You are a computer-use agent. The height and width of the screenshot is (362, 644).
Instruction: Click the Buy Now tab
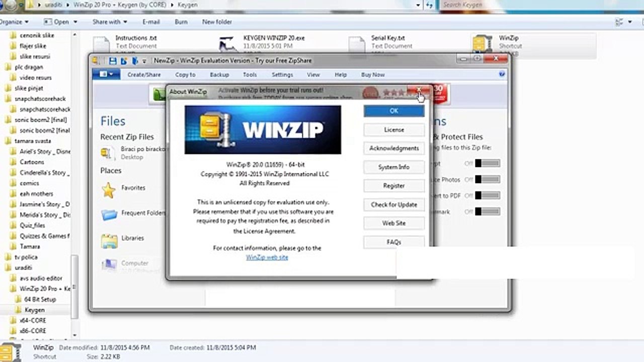[x=373, y=74]
